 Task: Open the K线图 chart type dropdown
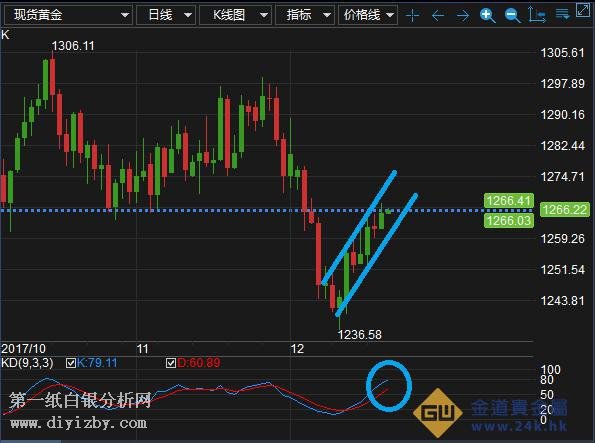pyautogui.click(x=235, y=15)
